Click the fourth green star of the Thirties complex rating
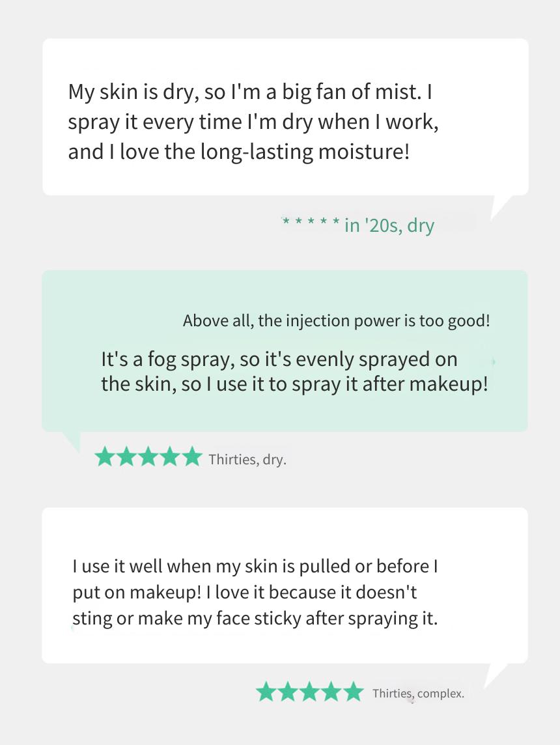 (332, 692)
